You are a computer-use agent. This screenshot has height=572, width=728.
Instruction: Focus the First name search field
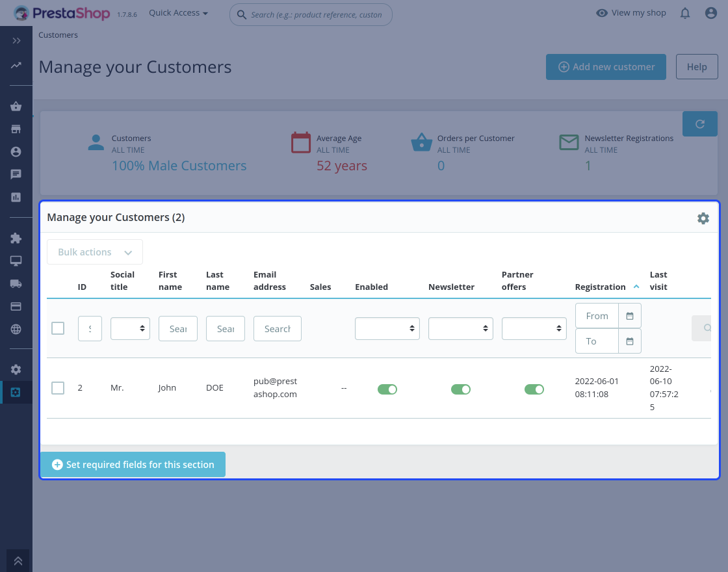[x=178, y=329]
